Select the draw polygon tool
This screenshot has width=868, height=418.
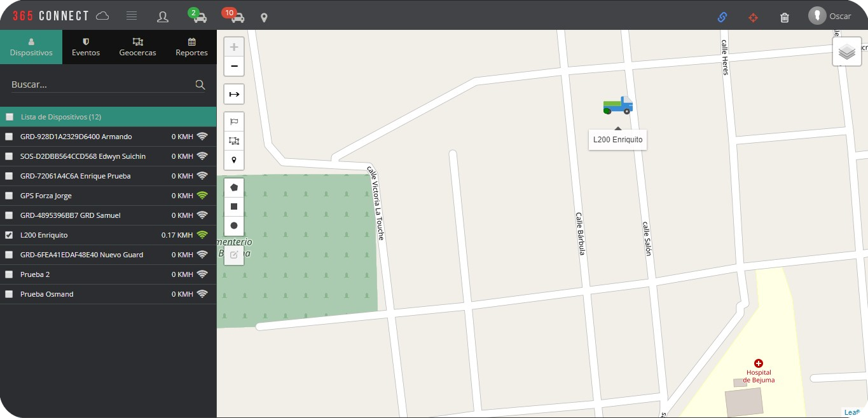234,187
